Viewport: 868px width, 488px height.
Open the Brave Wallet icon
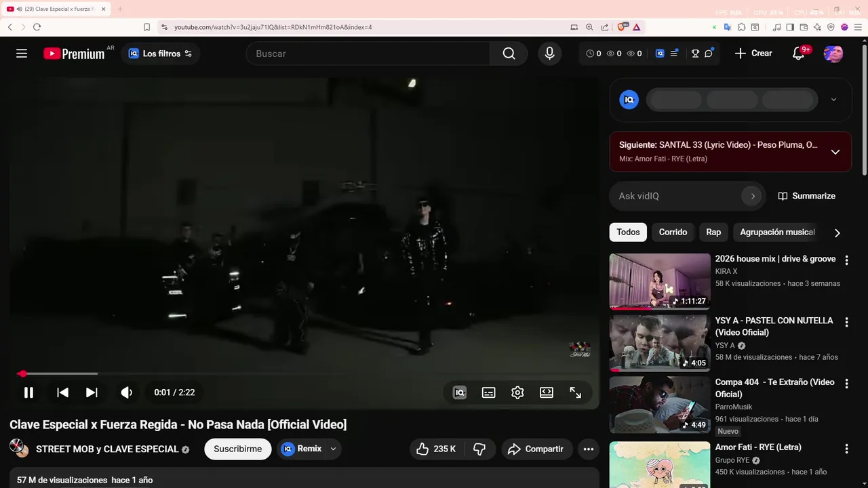804,27
